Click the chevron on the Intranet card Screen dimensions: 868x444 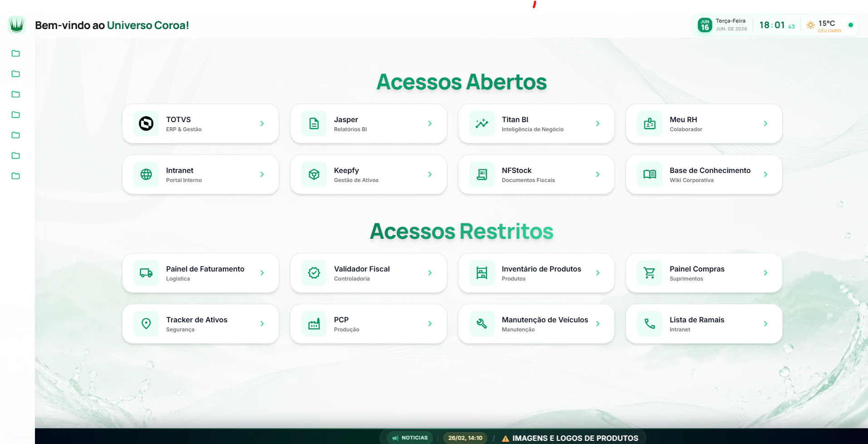pos(262,174)
